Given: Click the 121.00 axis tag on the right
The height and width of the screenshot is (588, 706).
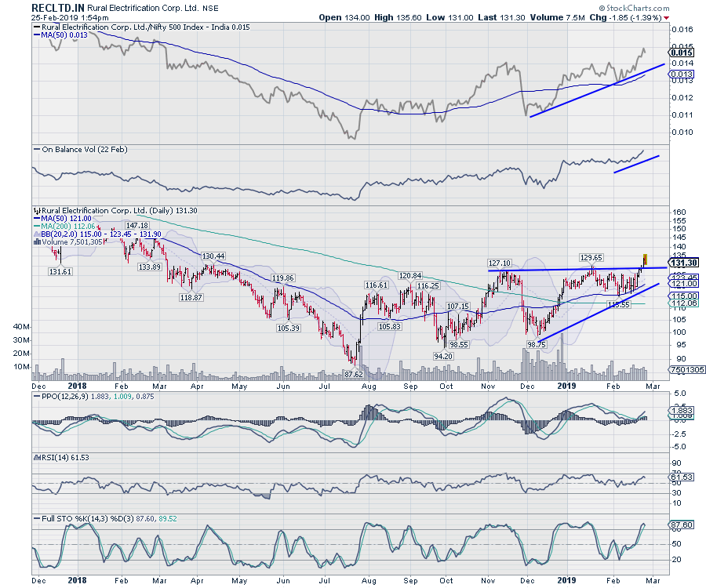Looking at the screenshot, I should [684, 284].
